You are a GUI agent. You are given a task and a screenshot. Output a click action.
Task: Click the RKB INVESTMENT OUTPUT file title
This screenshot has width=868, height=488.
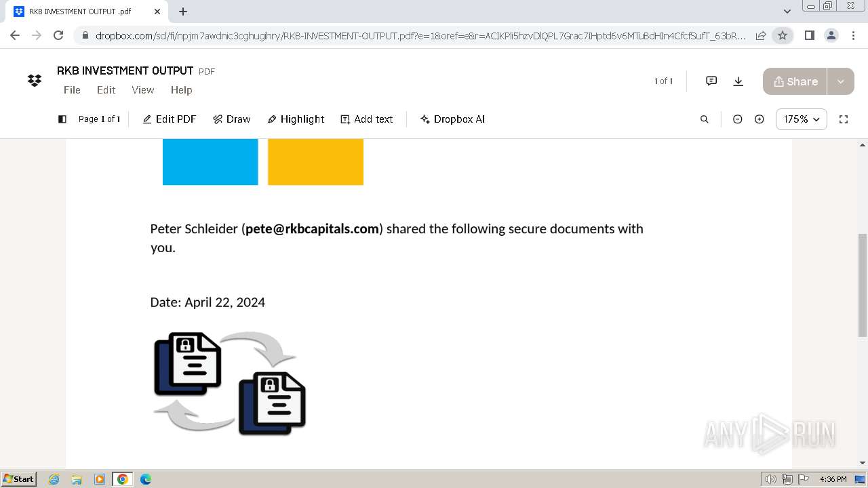click(125, 70)
